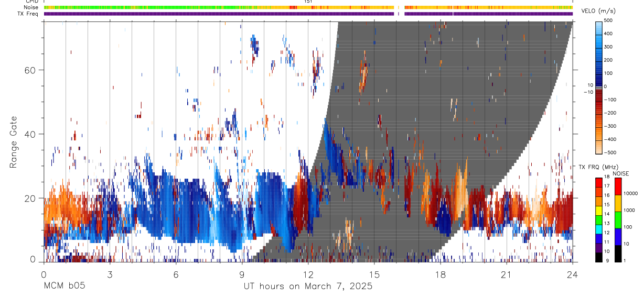The image size is (644, 297).
Task: Click the purple TX Freq strip above the plot
Action: (x=308, y=14)
